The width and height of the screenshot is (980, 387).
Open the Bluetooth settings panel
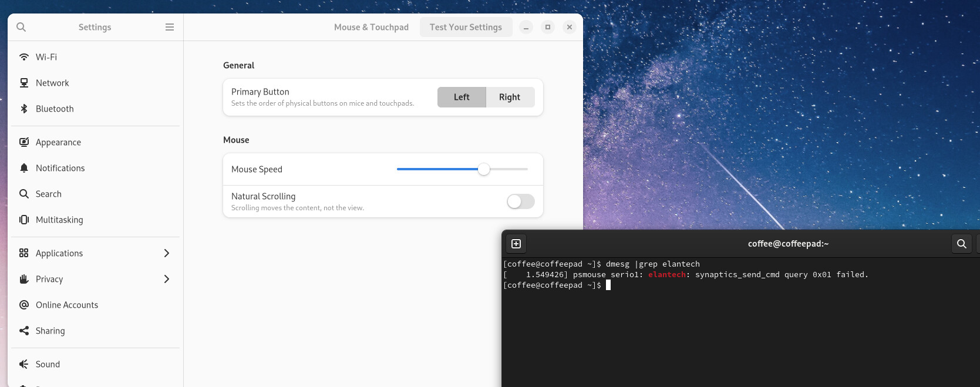(95, 109)
